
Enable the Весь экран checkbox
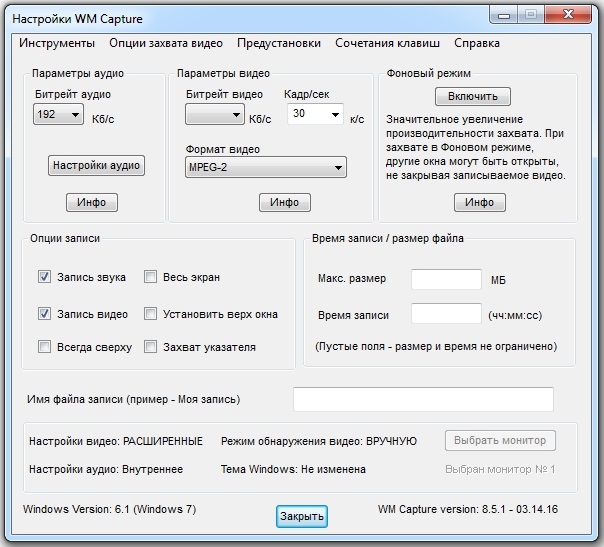point(150,277)
